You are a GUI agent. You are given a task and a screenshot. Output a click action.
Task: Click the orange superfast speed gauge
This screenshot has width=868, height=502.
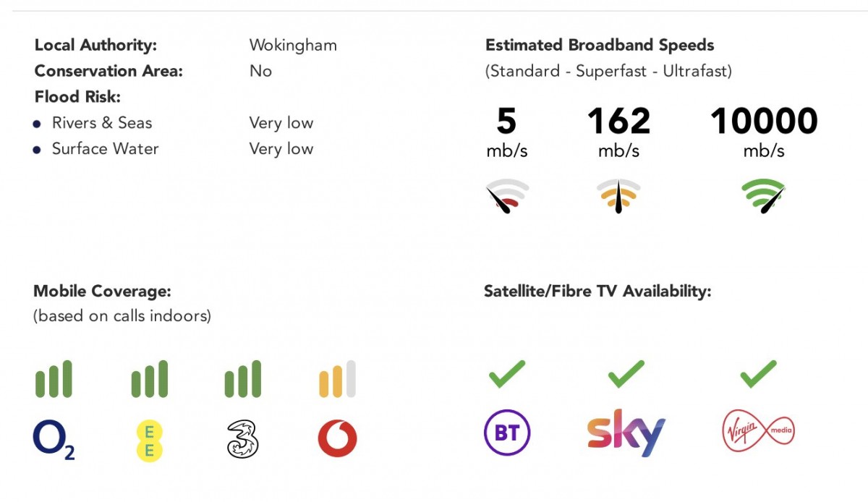(x=618, y=196)
